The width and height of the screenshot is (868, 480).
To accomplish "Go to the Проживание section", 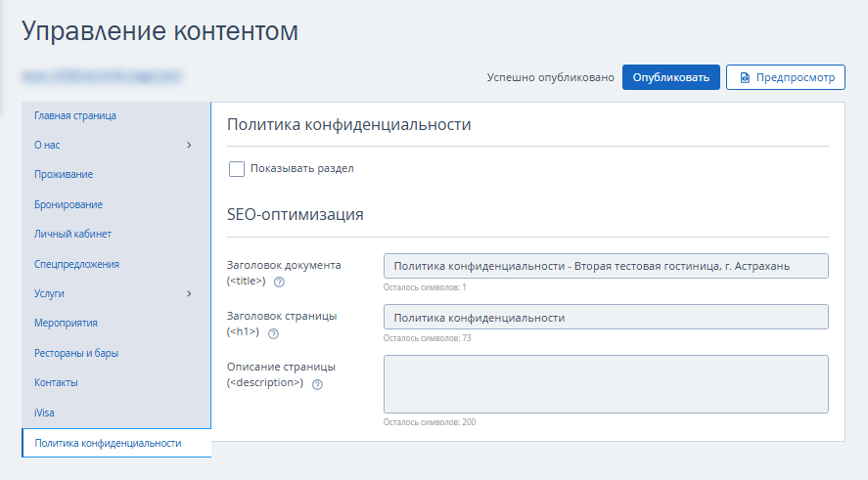I will click(64, 175).
